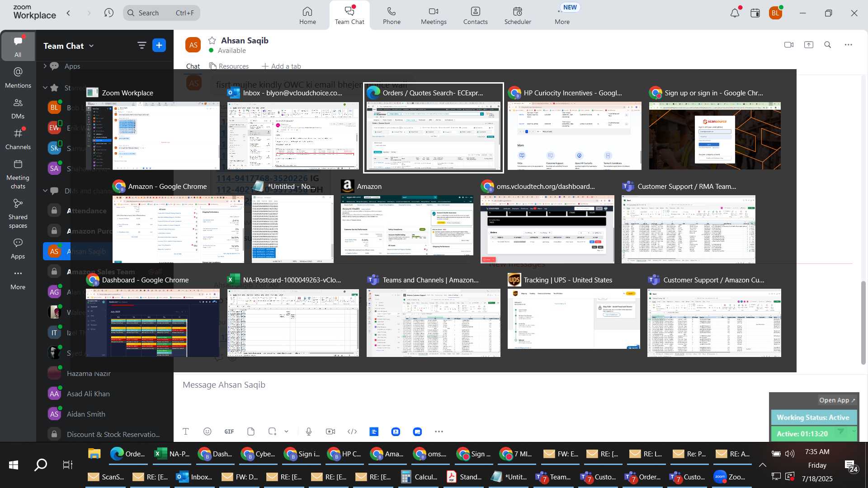Switch to the Untitled Notepad window thumbnail
Screen dimensions: 868x488
(293, 229)
